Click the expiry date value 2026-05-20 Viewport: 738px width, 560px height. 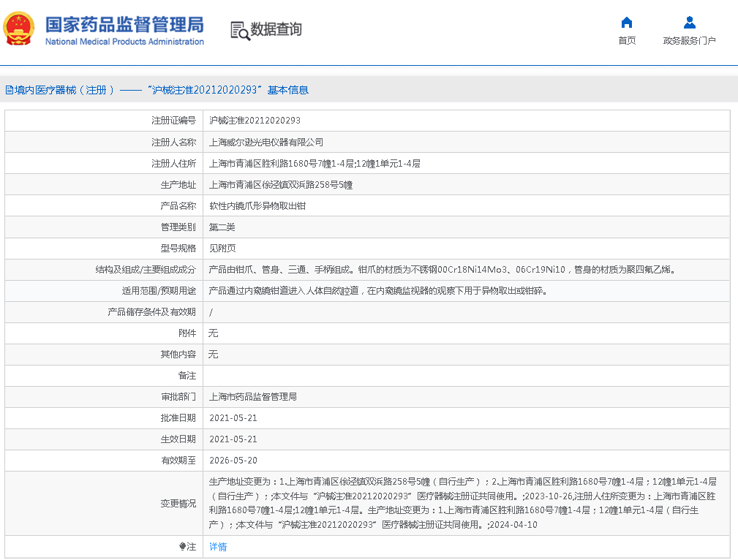pos(233,461)
